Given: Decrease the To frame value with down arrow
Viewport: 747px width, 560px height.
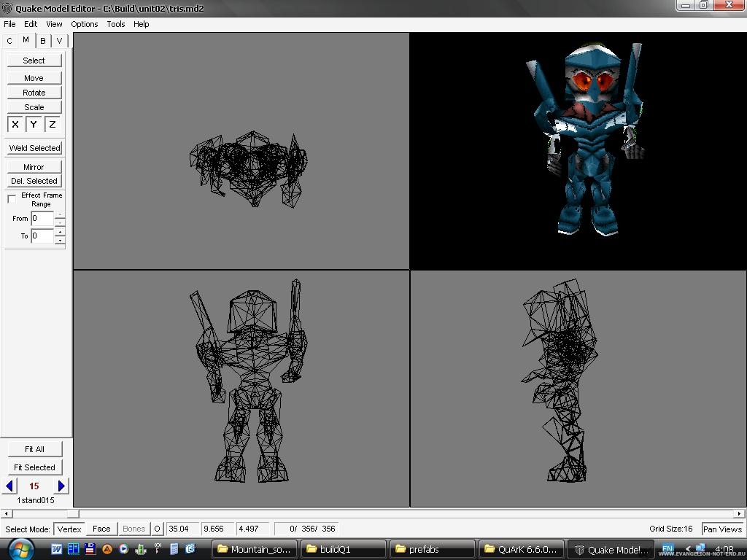Looking at the screenshot, I should tap(60, 240).
